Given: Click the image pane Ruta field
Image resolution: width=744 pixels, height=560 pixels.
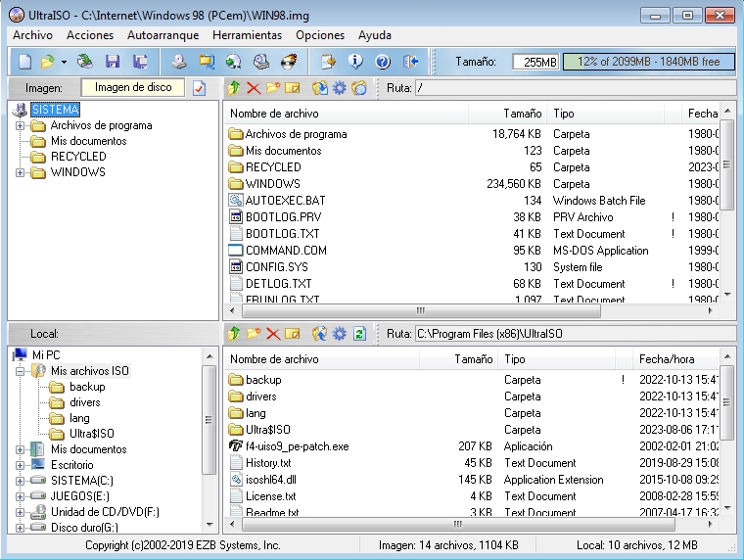Looking at the screenshot, I should point(575,88).
